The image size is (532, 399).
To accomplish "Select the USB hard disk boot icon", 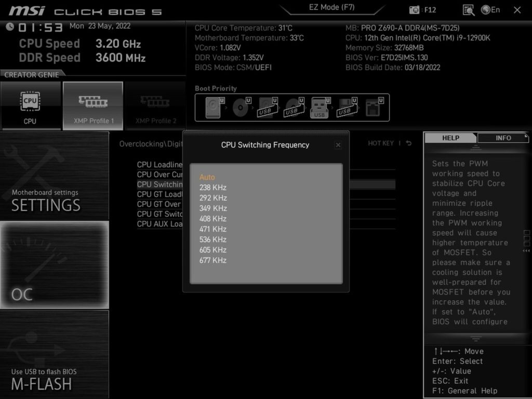I will [268, 108].
